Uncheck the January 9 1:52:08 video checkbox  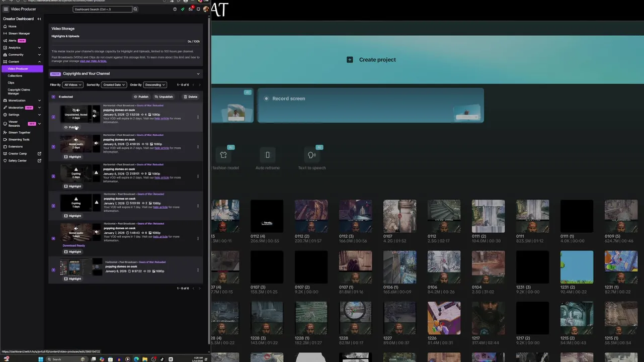click(54, 117)
